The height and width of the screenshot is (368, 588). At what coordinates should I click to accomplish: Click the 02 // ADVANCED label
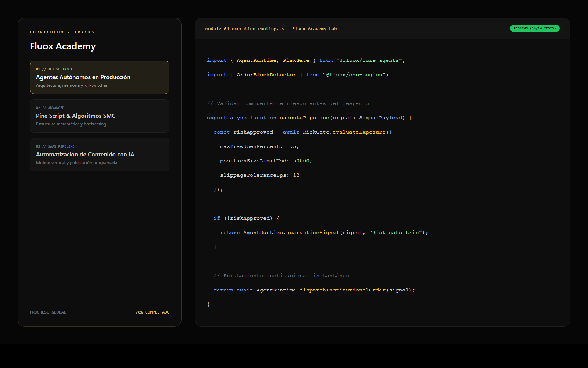point(50,108)
